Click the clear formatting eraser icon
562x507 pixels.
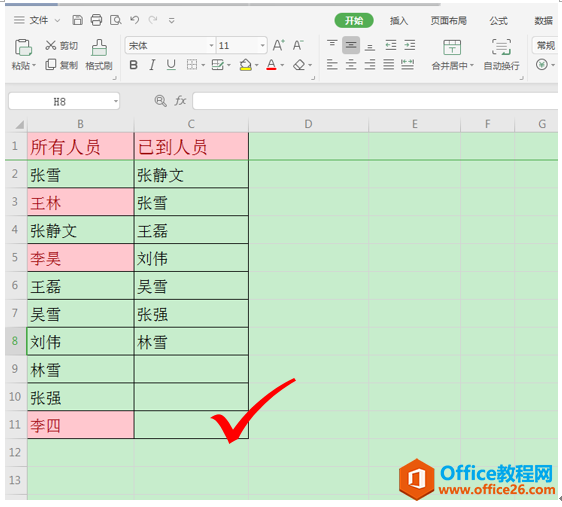tap(299, 65)
